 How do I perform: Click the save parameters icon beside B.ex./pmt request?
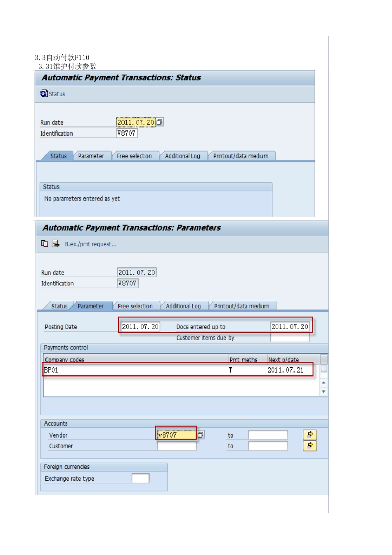point(56,244)
